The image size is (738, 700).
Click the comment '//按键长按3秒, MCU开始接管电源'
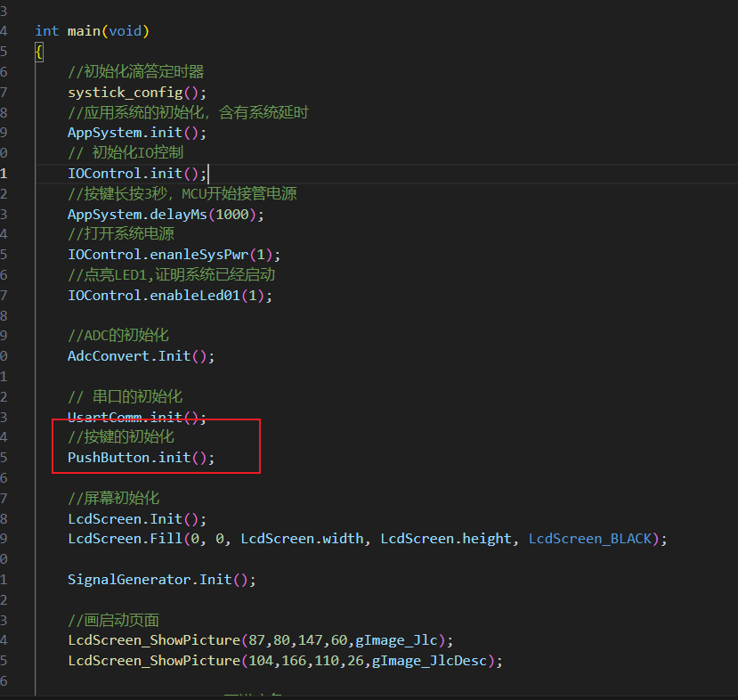tap(182, 194)
